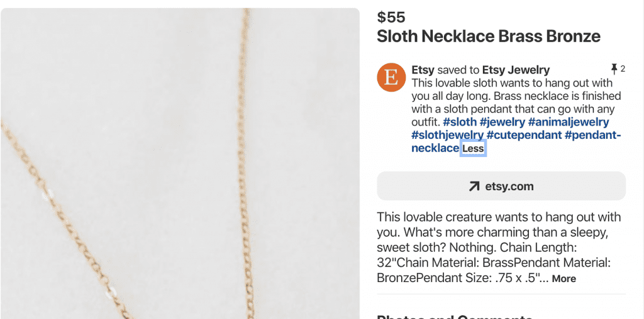This screenshot has height=319, width=644.
Task: Click the $55 price label
Action: (x=391, y=17)
